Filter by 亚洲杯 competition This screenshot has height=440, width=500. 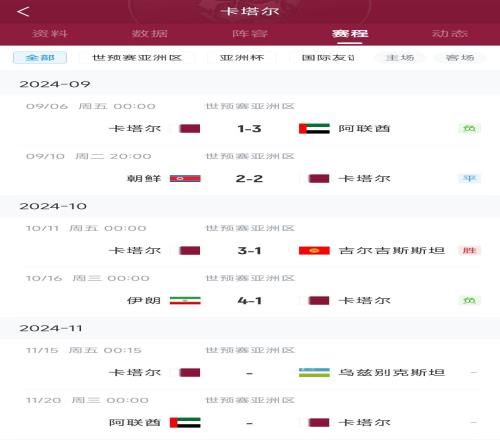[x=242, y=58]
